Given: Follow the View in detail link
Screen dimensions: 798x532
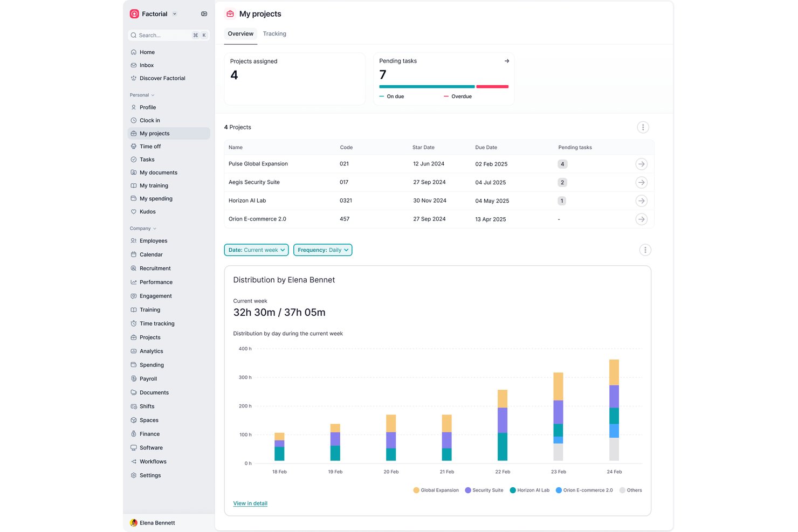Looking at the screenshot, I should point(250,503).
